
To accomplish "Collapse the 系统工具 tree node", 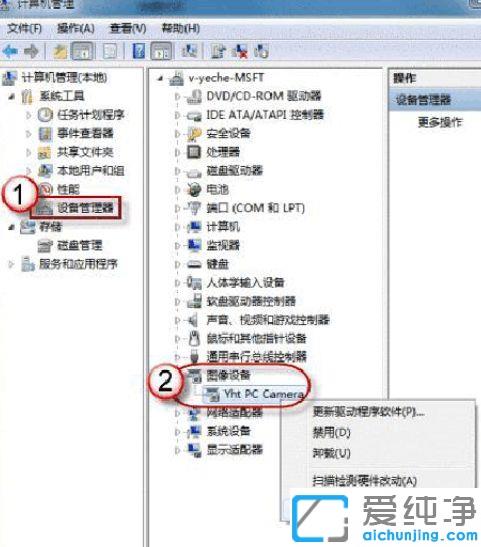I will (x=12, y=96).
